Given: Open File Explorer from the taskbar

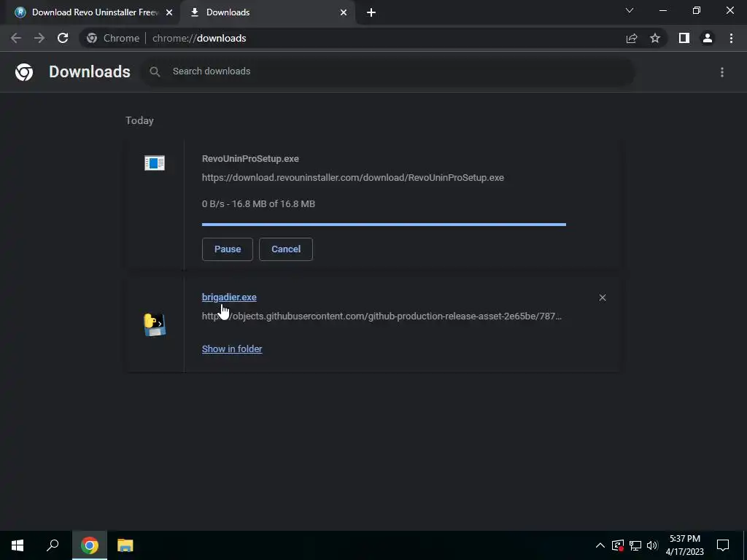Looking at the screenshot, I should point(125,545).
